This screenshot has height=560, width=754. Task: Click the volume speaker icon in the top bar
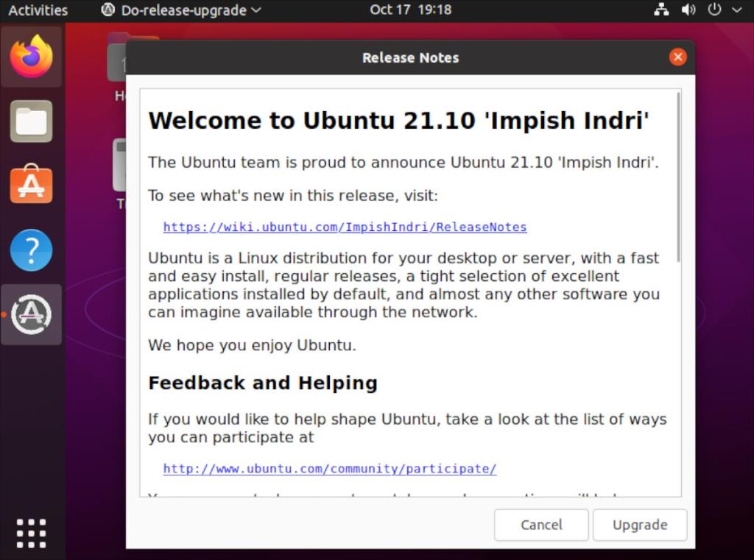[688, 10]
